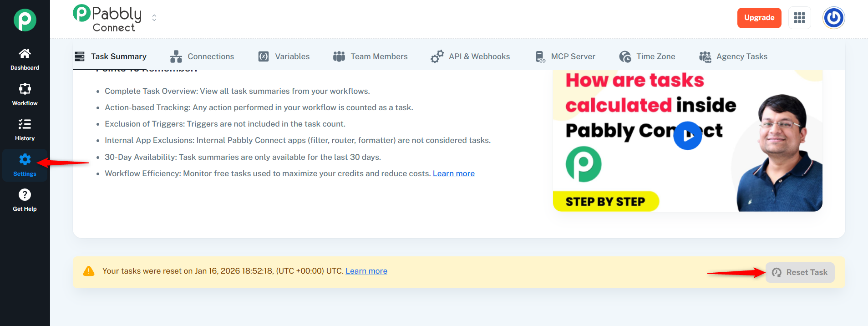Click the Settings gear icon
The image size is (868, 326).
25,160
